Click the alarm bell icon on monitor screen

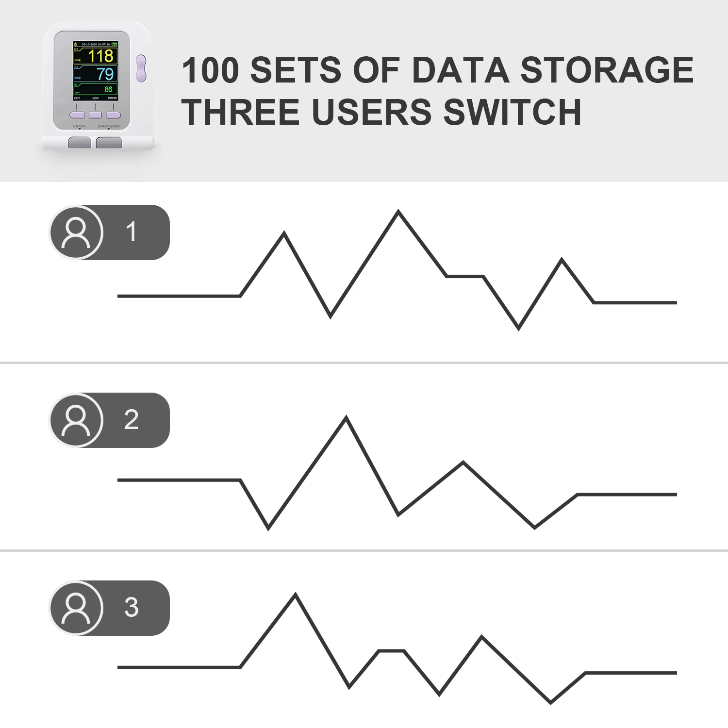point(76,44)
